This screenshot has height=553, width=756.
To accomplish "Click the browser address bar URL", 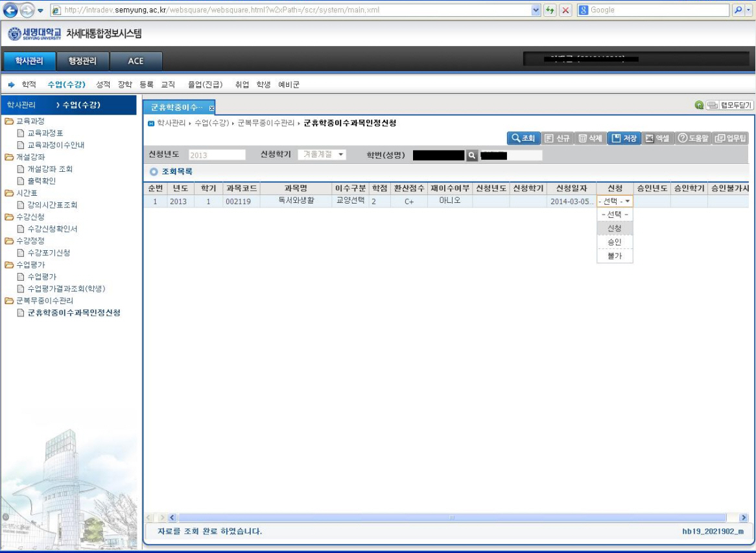I will coord(222,10).
